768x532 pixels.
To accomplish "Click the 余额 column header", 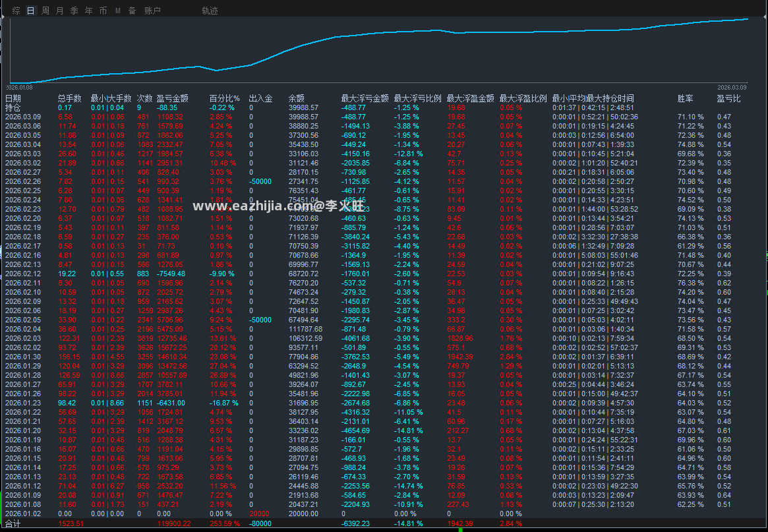I will pos(297,98).
